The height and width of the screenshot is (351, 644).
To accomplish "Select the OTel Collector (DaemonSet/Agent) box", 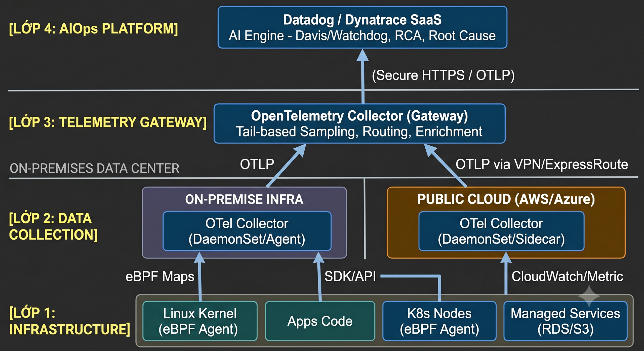I will pos(247,231).
